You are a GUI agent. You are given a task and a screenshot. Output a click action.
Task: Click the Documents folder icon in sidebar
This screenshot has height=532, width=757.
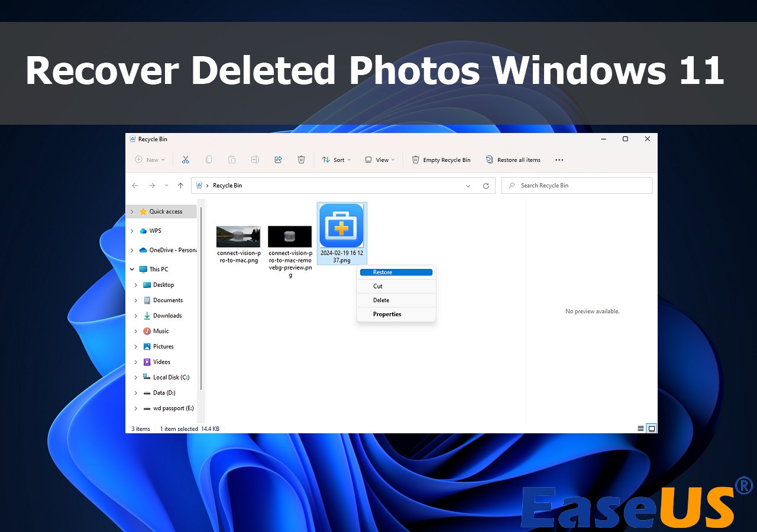147,300
